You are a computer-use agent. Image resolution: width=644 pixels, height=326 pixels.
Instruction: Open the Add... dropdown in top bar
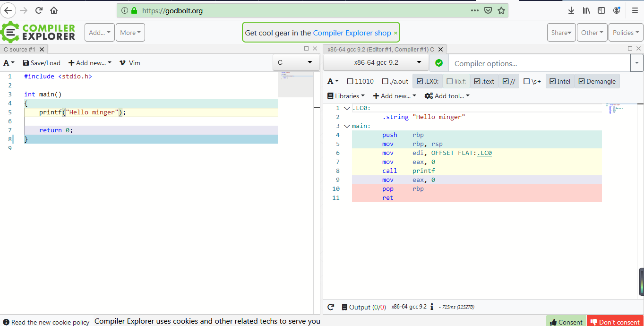(100, 33)
